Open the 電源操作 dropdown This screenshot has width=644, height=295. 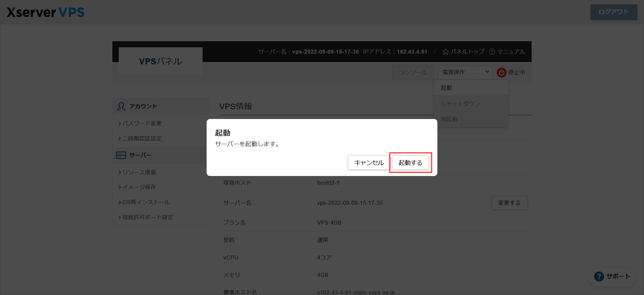pos(465,72)
